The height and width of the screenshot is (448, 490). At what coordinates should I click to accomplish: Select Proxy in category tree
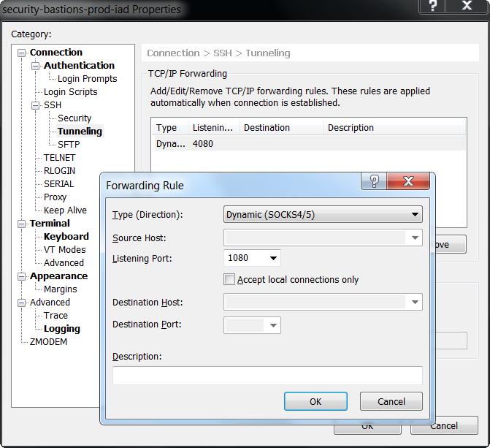(x=55, y=197)
